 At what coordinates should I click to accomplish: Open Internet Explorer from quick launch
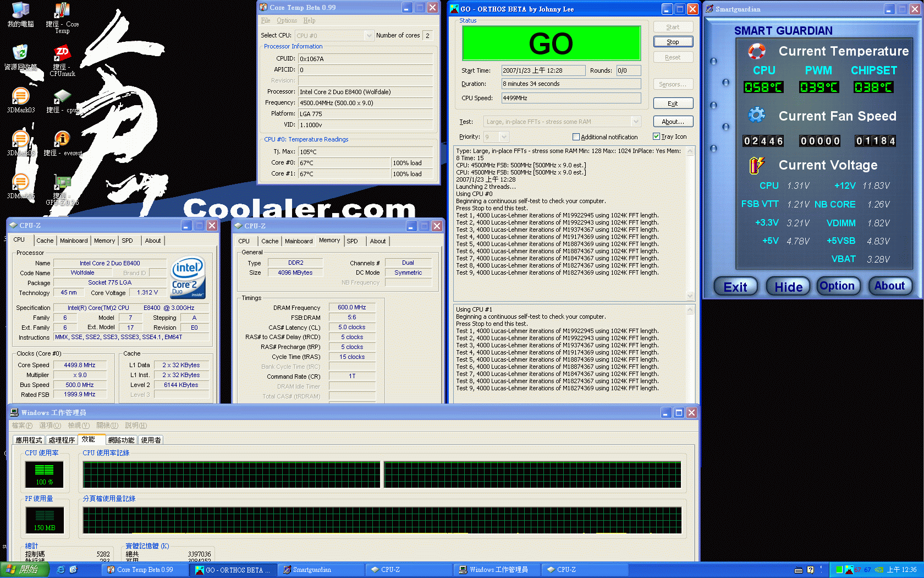tap(61, 570)
